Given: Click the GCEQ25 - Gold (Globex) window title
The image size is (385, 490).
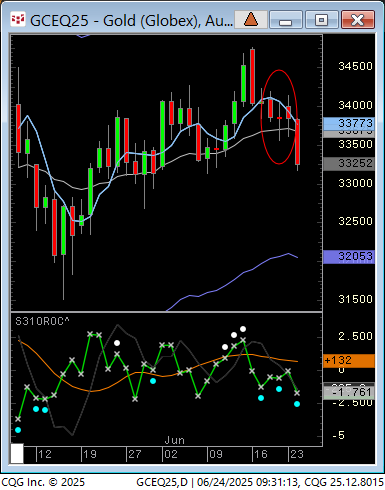Looking at the screenshot, I should [131, 21].
